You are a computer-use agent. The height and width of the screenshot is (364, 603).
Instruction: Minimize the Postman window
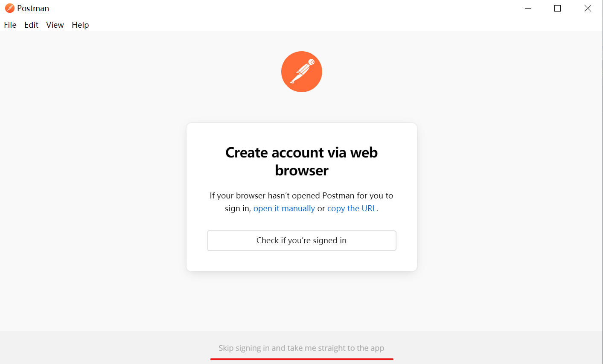pyautogui.click(x=528, y=8)
